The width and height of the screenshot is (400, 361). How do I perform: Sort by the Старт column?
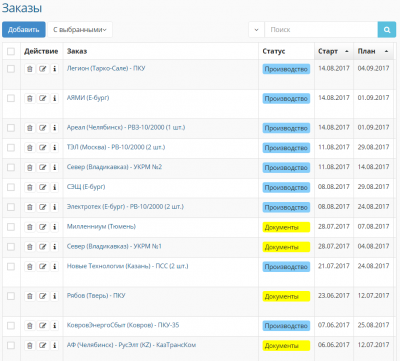pos(333,51)
